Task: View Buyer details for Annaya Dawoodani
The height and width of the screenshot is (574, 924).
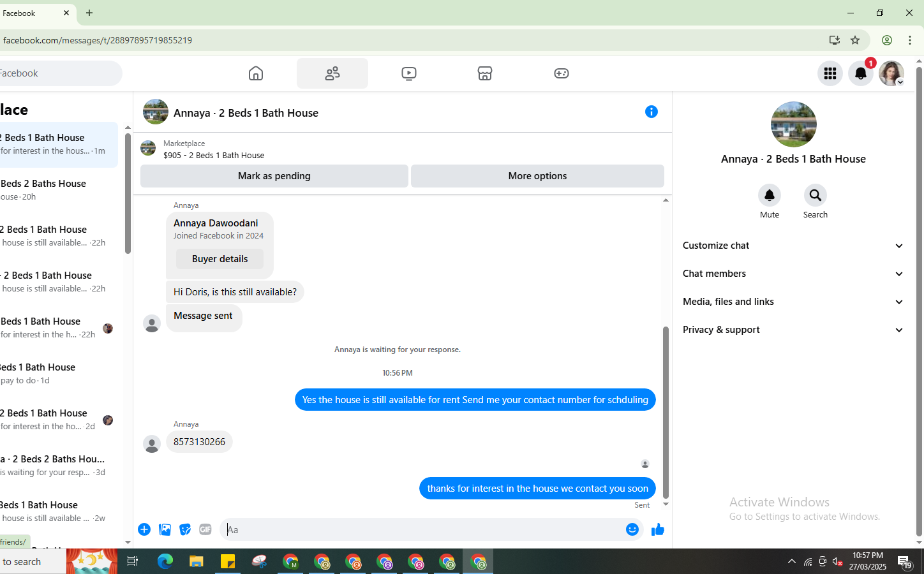Action: coord(220,259)
